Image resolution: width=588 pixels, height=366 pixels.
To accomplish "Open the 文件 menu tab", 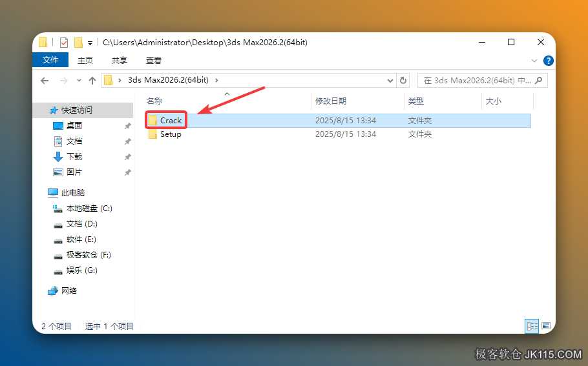I will [50, 60].
